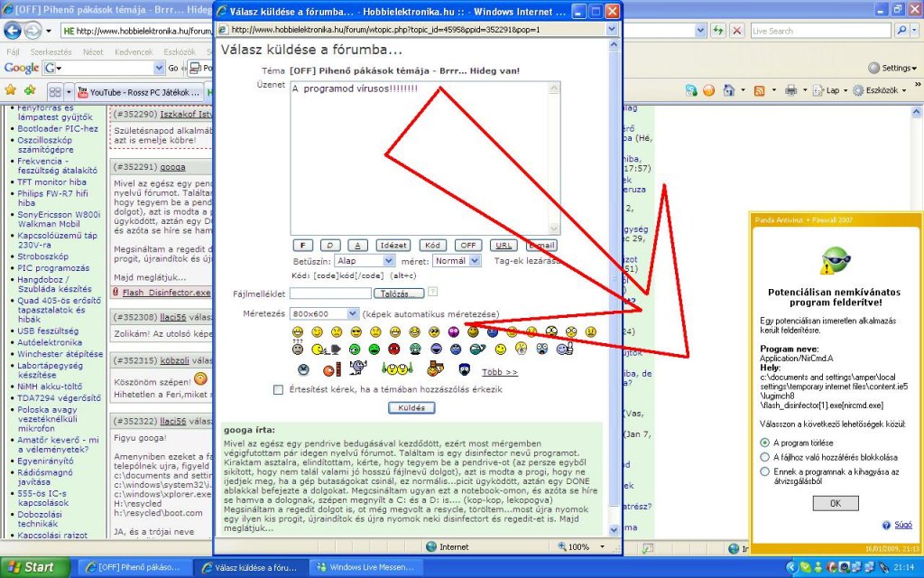Image resolution: width=924 pixels, height=578 pixels.
Task: Click the help question-mark icon beside Tallózás
Action: tap(432, 292)
